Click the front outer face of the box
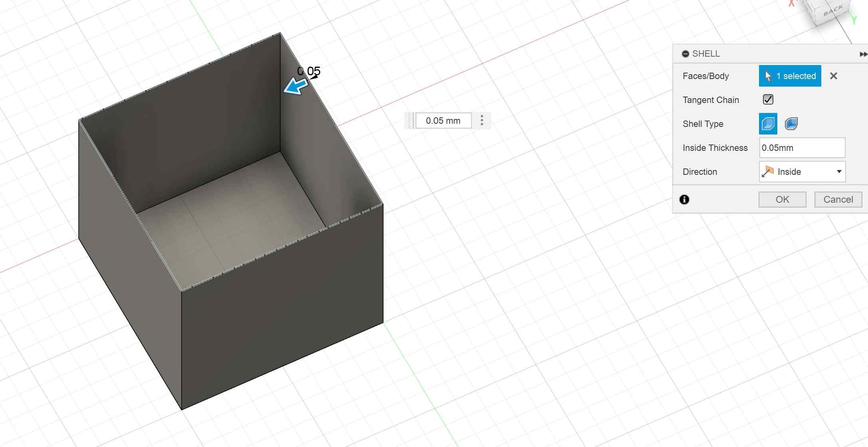 [x=282, y=307]
